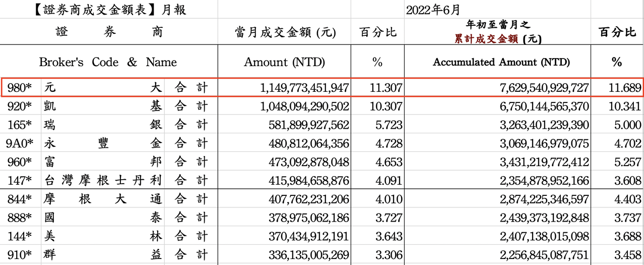Click broker name 台灣摩根士丹利 合計
Screen dimensions: 644x265
click(x=126, y=180)
